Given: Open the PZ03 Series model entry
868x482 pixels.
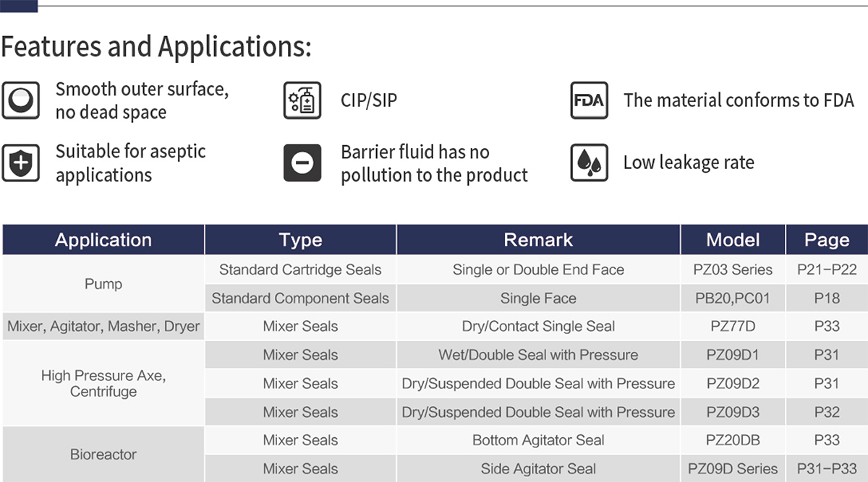Looking at the screenshot, I should click(733, 270).
